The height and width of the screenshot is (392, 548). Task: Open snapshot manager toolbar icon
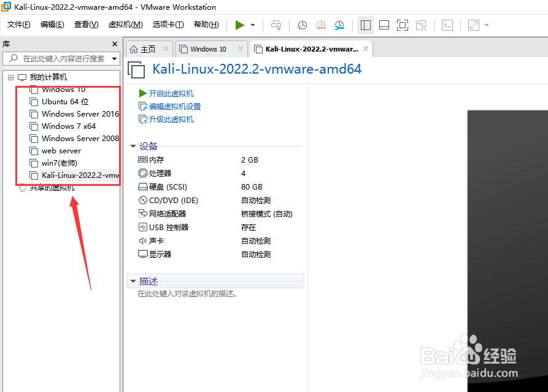click(x=339, y=25)
